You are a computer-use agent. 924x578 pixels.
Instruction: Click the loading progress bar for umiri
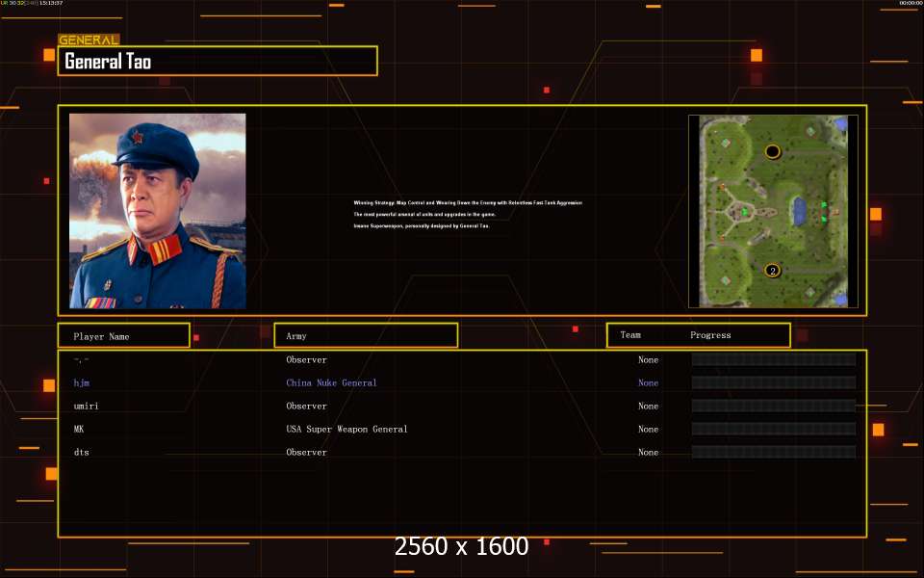point(774,406)
